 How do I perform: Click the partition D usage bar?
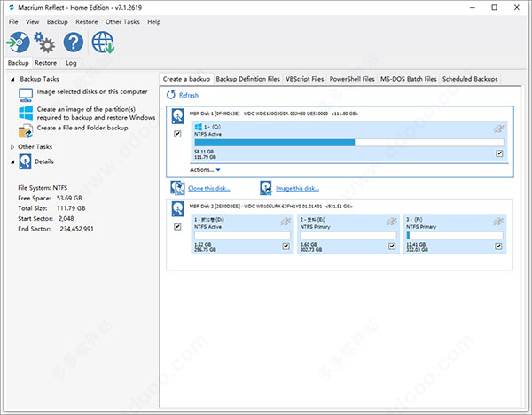pos(242,235)
